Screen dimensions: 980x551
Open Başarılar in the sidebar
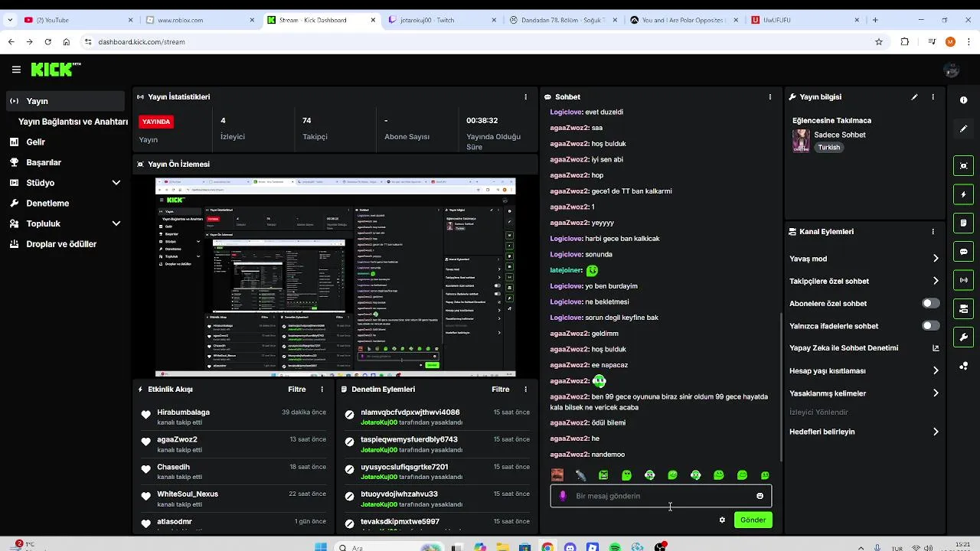pyautogui.click(x=44, y=162)
